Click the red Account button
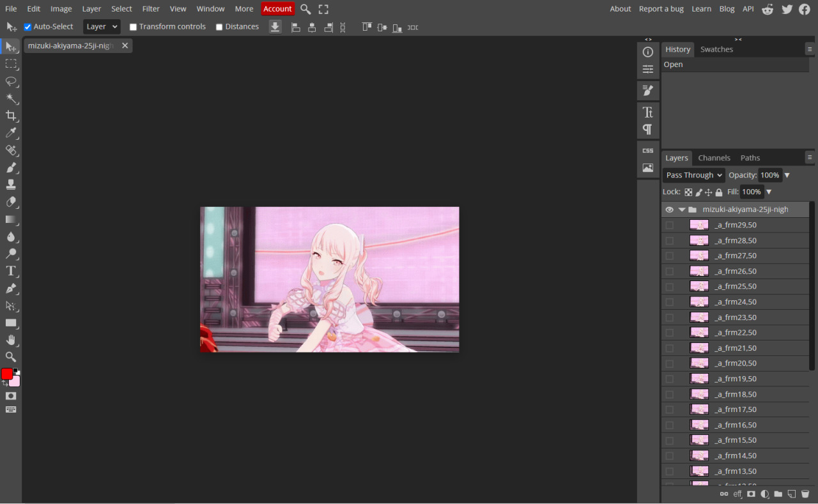Screen dimensions: 818x504 pos(278,9)
